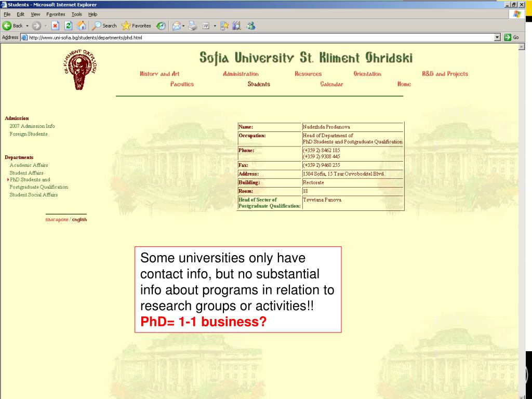
Task: Click the Rectorate building cell
Action: pyautogui.click(x=353, y=182)
